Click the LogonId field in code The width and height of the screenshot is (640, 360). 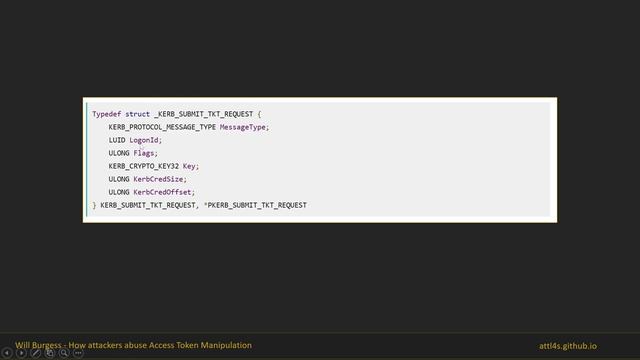144,140
